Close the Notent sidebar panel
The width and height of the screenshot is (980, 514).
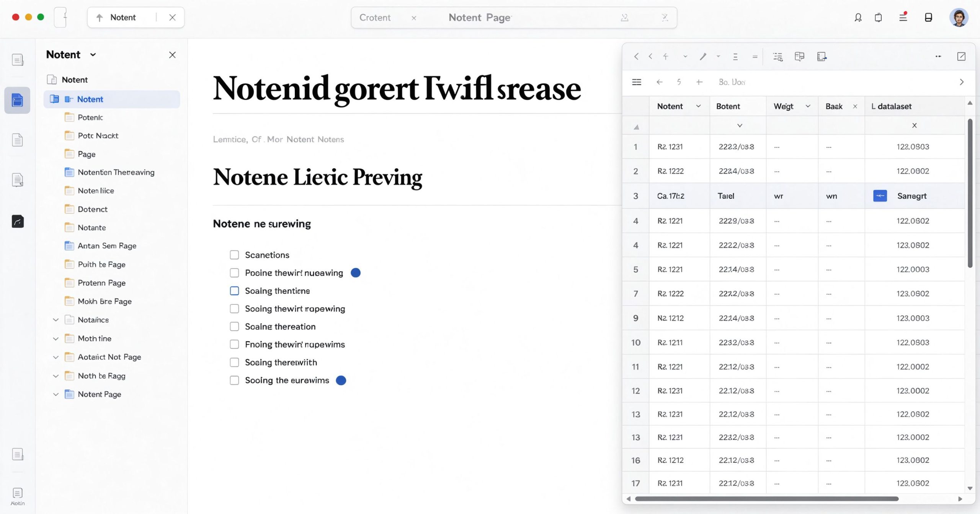[x=172, y=55]
